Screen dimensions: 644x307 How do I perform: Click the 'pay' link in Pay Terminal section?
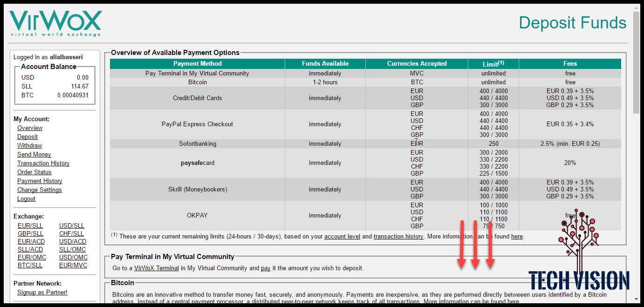(x=266, y=268)
